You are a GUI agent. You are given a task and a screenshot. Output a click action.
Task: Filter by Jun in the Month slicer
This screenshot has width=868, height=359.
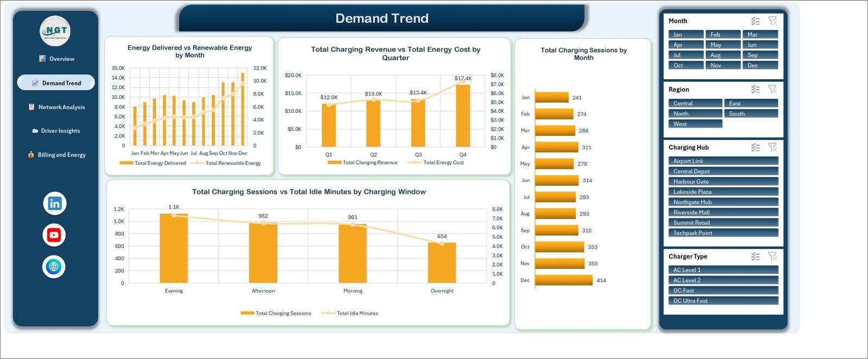coord(760,45)
